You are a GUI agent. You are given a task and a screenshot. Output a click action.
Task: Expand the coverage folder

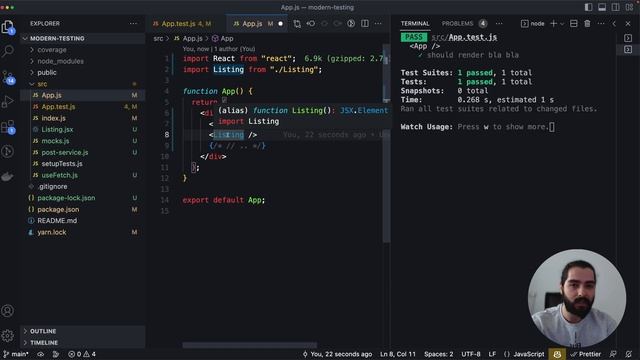click(83, 50)
